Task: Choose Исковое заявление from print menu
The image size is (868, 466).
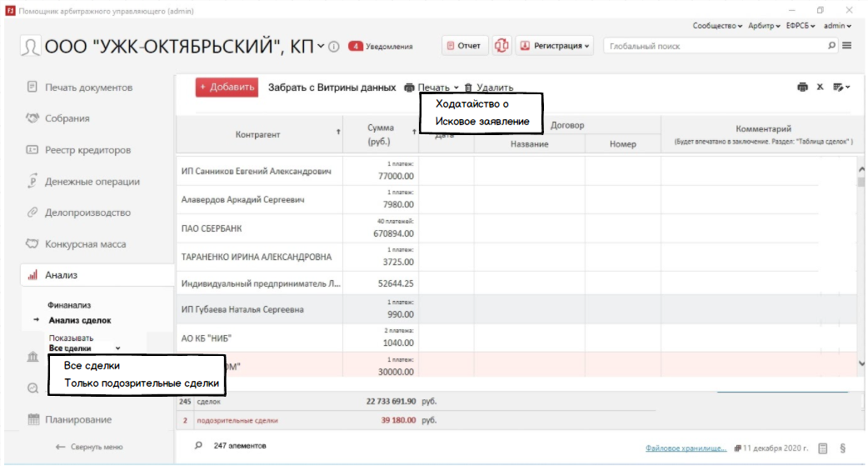Action: (x=482, y=122)
